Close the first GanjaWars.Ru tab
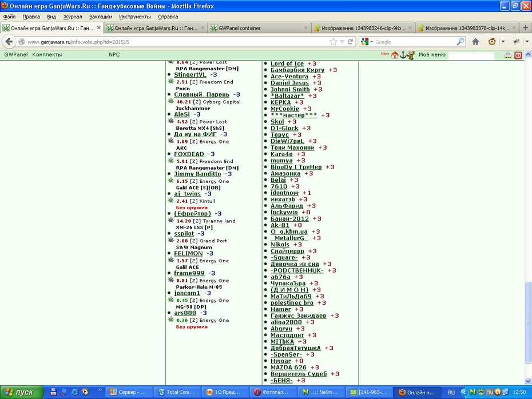532x399 pixels. pos(99,28)
